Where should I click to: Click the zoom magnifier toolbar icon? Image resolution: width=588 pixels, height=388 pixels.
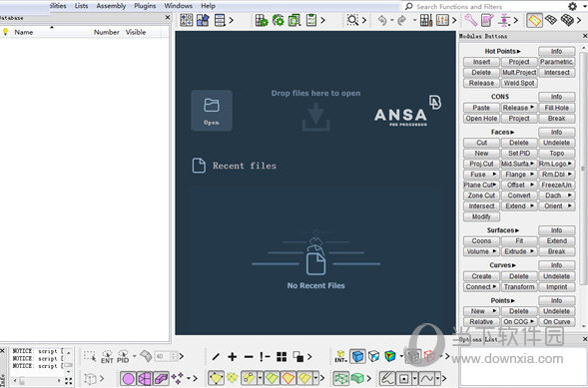[352, 20]
